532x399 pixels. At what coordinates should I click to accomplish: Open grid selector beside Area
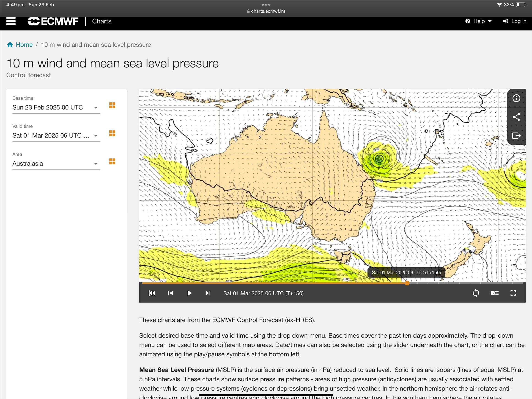pos(112,161)
